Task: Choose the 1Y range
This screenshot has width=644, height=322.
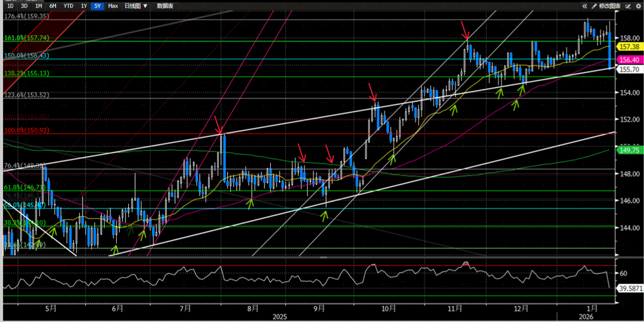Action: (84, 6)
